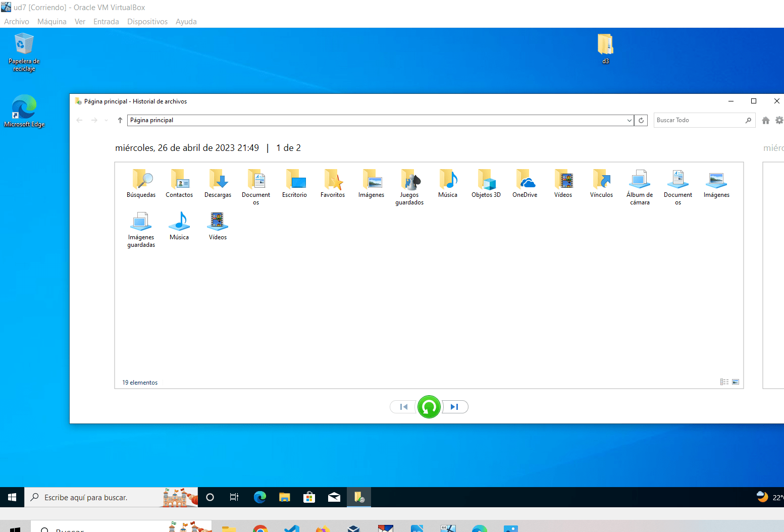The image size is (784, 532).
Task: Select the Álbum de cámara library
Action: [639, 187]
